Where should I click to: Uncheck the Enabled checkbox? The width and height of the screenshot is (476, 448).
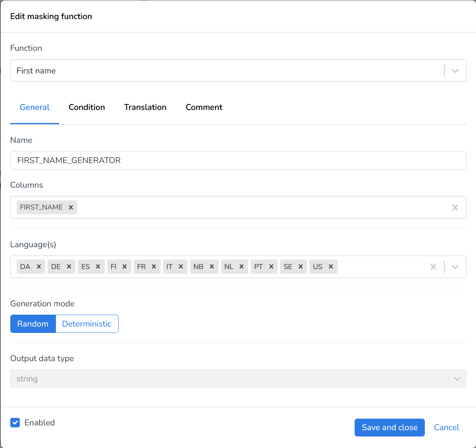pos(15,423)
